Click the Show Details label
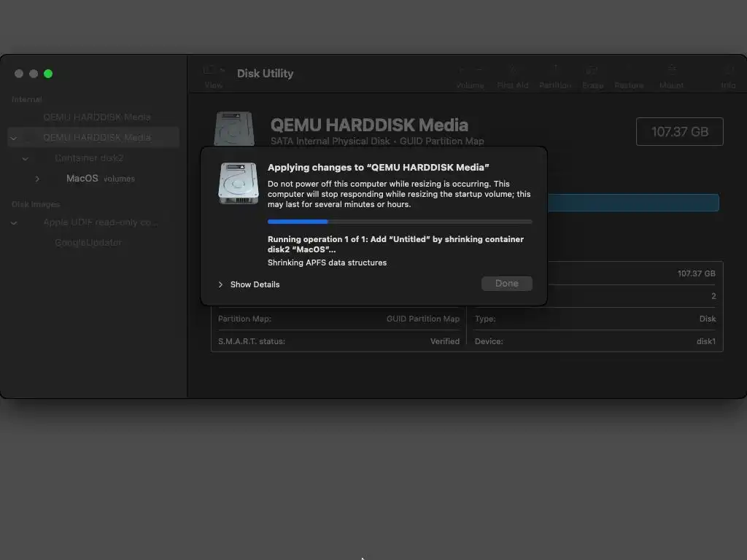 point(255,284)
